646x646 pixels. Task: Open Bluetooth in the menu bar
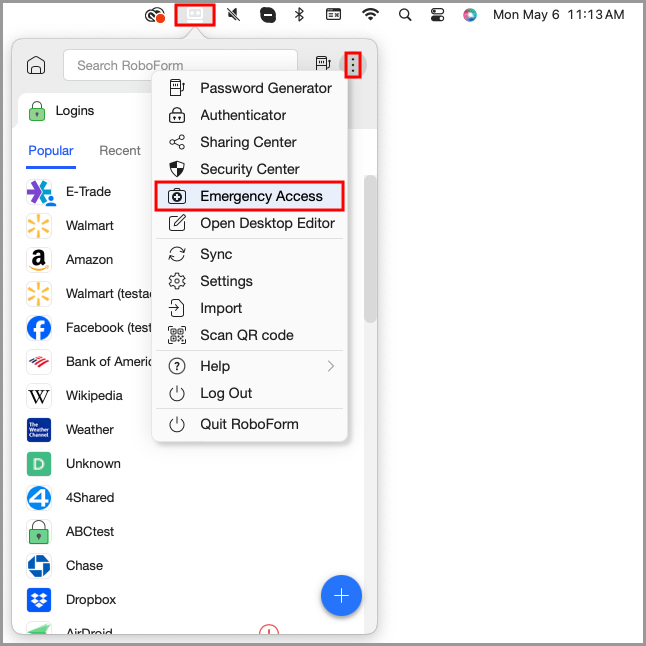pyautogui.click(x=300, y=15)
